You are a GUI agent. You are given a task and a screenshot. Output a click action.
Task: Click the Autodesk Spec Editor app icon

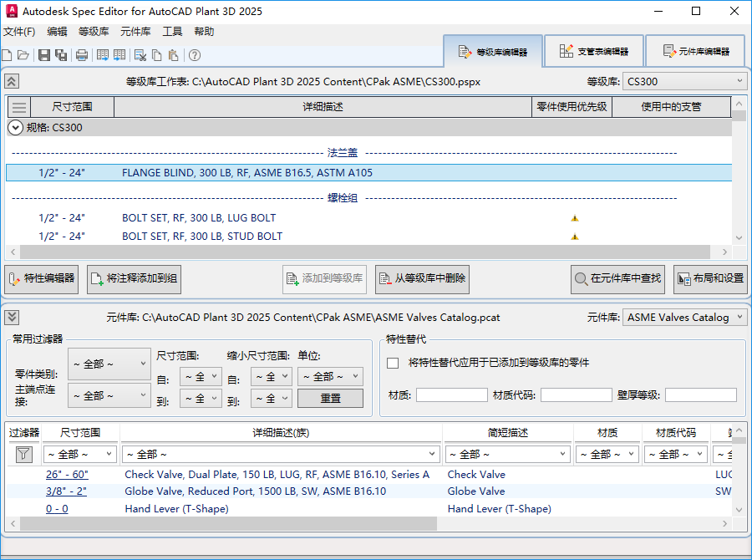[11, 11]
